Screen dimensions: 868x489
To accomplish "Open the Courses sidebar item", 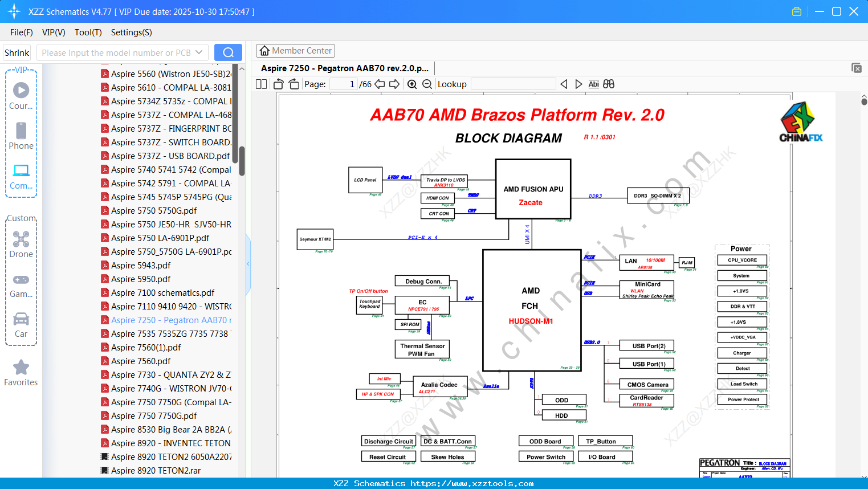I will point(21,96).
